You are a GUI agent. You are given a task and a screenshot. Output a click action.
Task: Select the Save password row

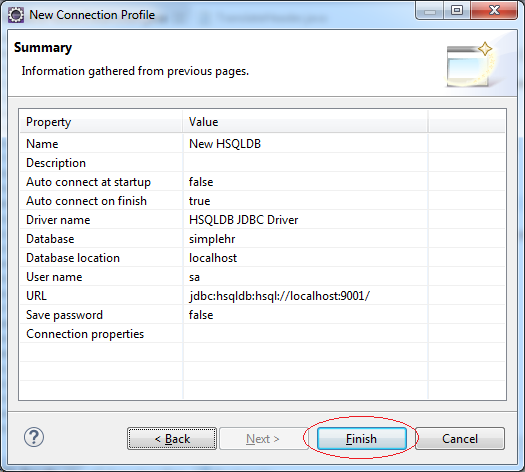[262, 315]
